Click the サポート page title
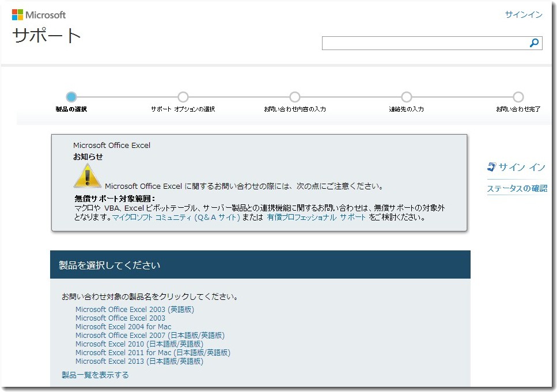Image resolution: width=557 pixels, height=392 pixels. [x=47, y=36]
